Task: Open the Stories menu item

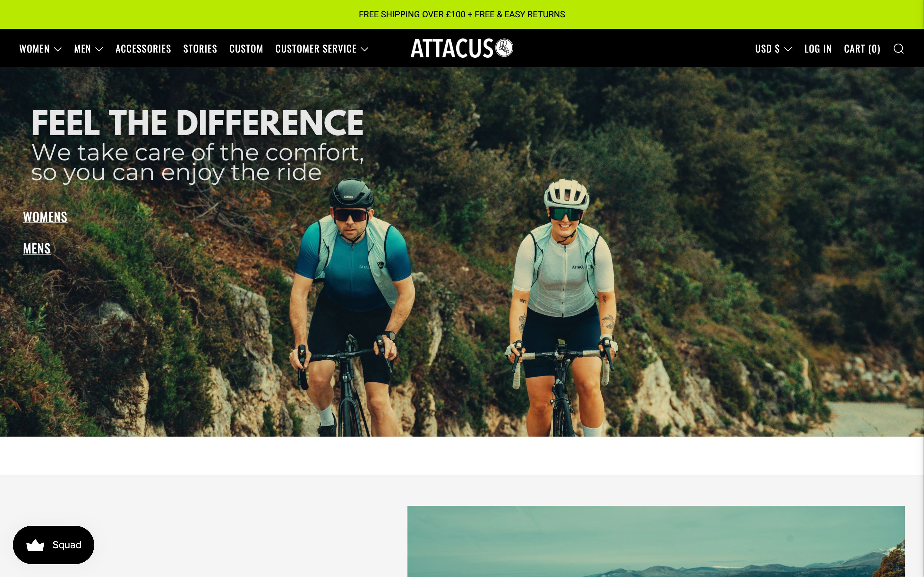Action: point(200,49)
